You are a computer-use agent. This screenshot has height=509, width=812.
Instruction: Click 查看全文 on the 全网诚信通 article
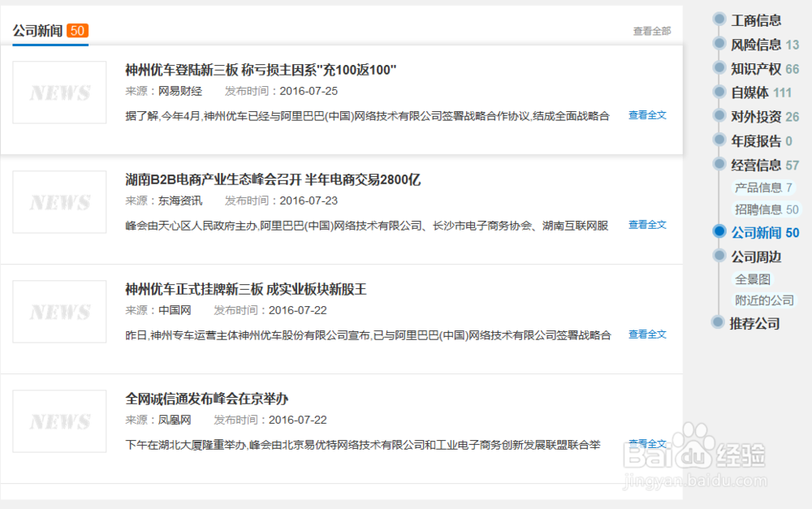646,443
